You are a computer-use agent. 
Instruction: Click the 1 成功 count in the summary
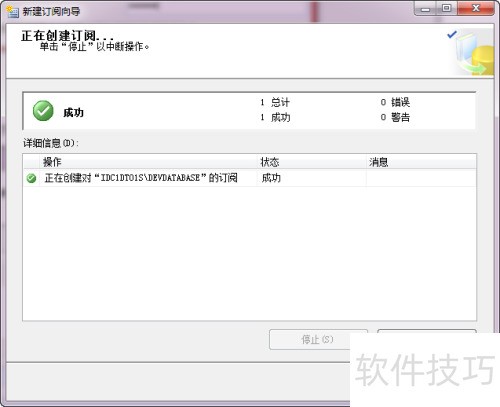pyautogui.click(x=275, y=117)
